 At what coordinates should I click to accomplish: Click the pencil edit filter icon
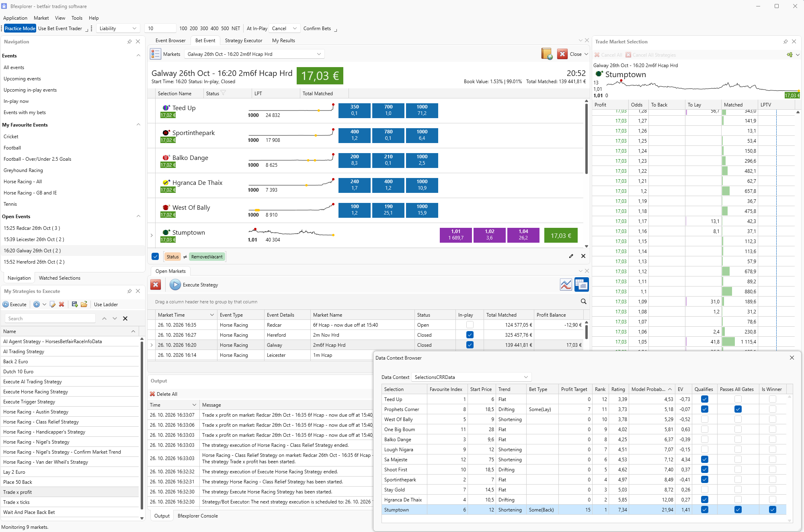point(571,256)
